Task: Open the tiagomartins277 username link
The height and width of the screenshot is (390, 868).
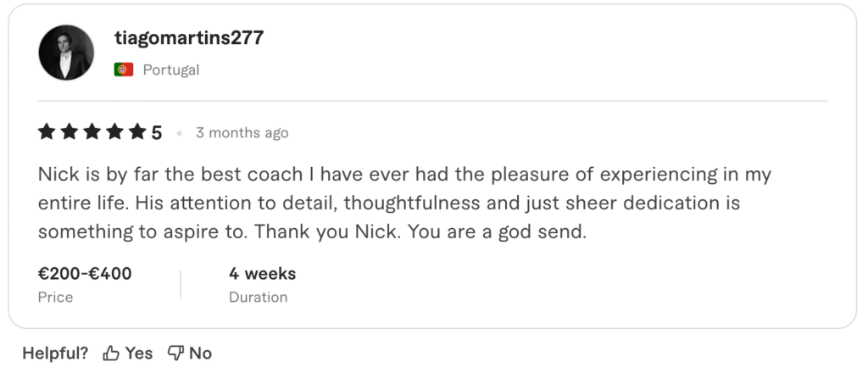Action: 188,38
